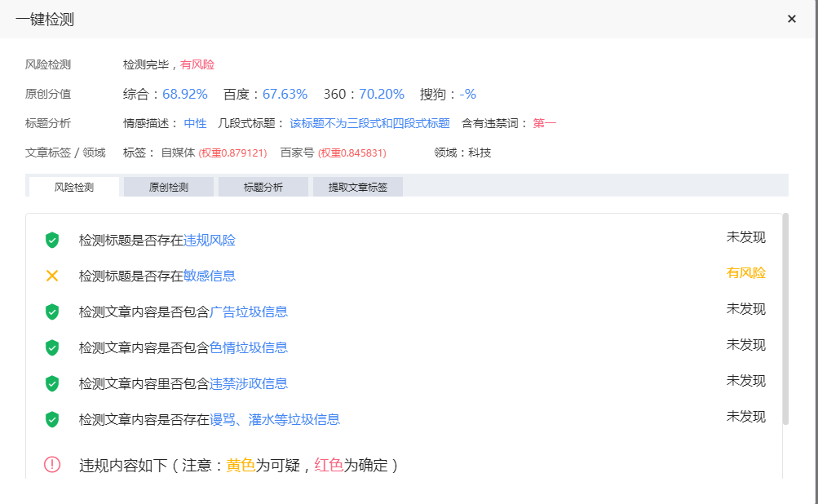Click the shield icon beside 谩骂、灌水 detection row
This screenshot has height=504, width=818.
point(51,419)
